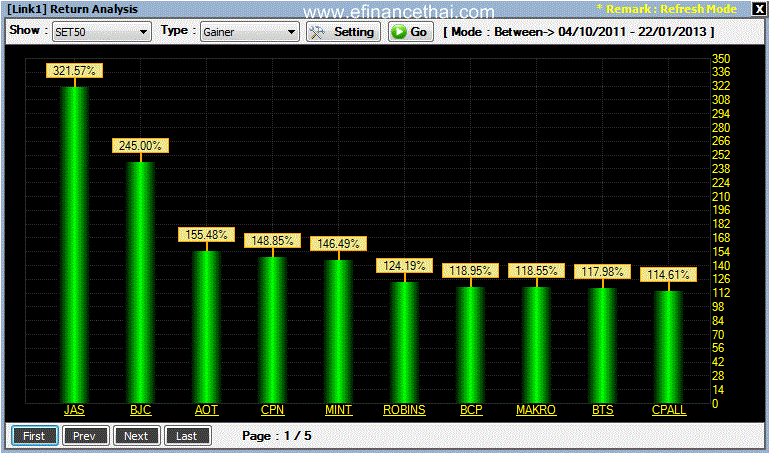Click the Mode Between date range text

579,32
